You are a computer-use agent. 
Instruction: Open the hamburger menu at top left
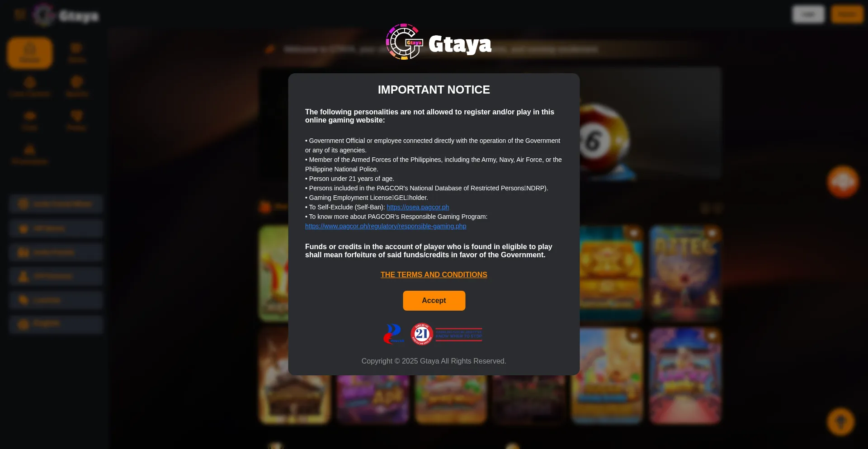point(19,14)
